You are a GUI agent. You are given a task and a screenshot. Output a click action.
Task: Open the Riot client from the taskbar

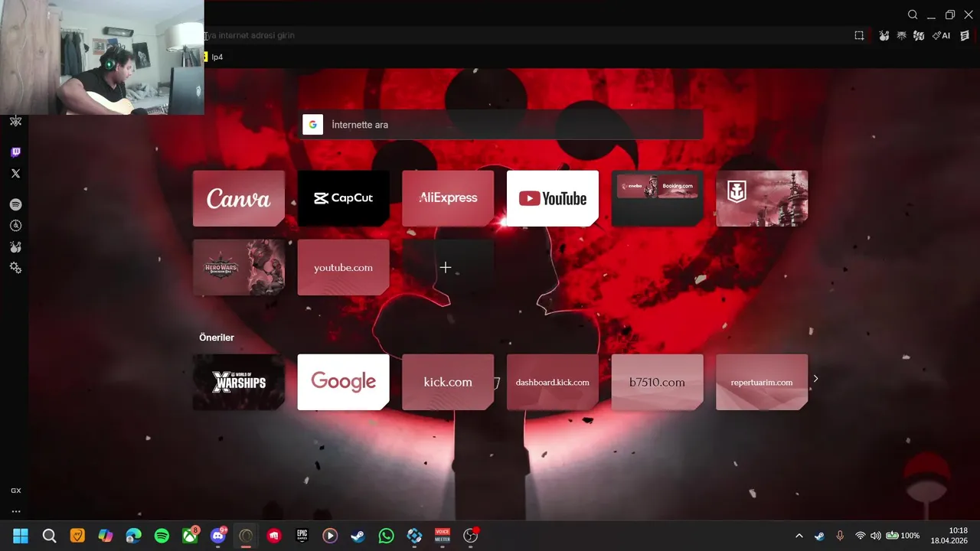pyautogui.click(x=274, y=536)
